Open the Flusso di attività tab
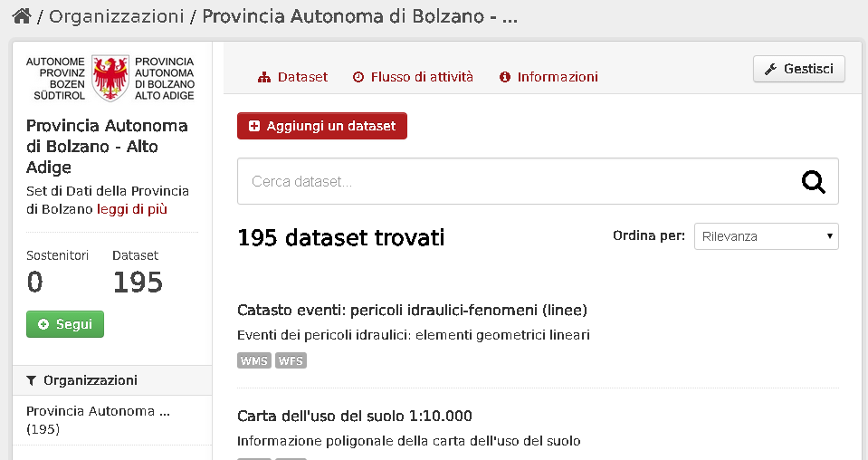 pos(413,77)
